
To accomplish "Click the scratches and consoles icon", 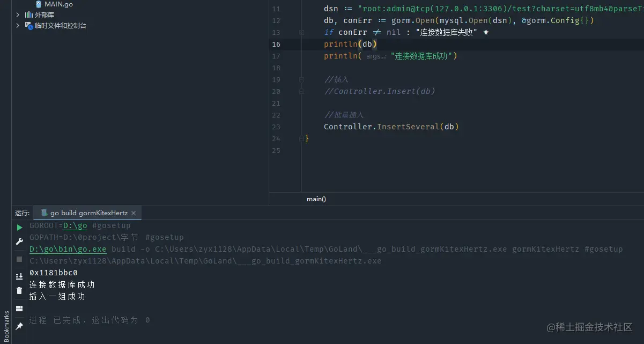I will point(29,25).
